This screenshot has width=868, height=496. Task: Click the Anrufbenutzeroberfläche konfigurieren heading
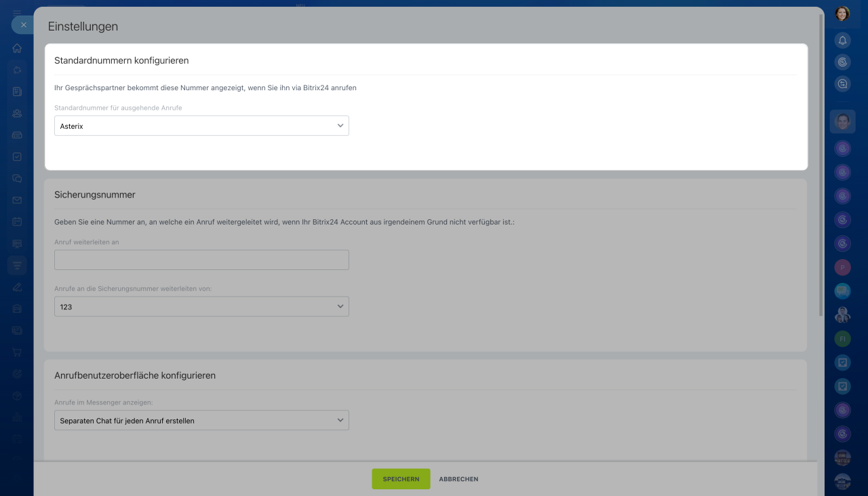[135, 375]
